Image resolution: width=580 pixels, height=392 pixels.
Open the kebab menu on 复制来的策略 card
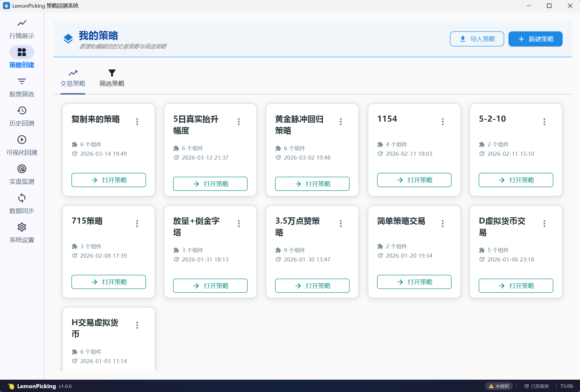click(137, 121)
